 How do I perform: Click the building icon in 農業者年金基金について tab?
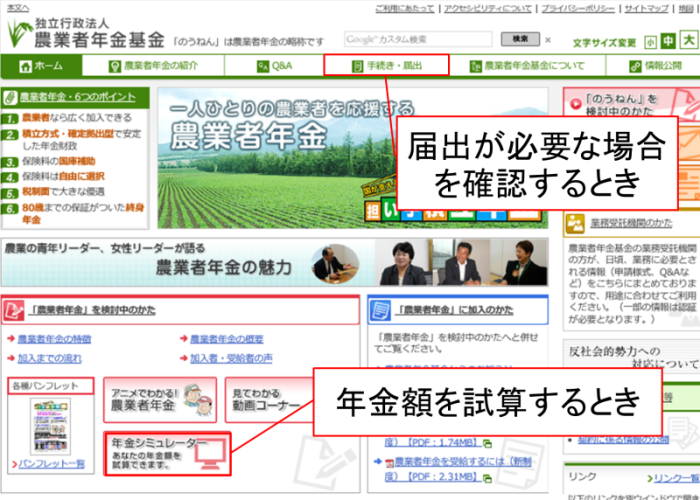[x=476, y=67]
